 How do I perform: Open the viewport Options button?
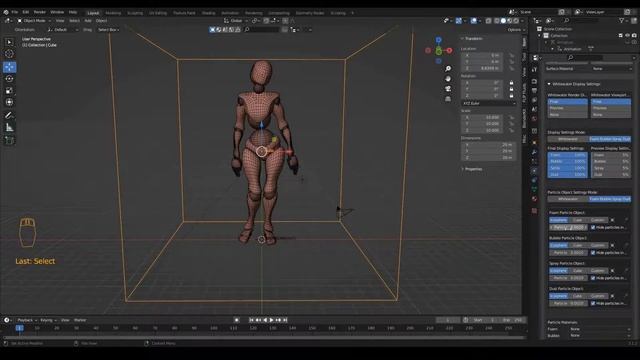[515, 30]
